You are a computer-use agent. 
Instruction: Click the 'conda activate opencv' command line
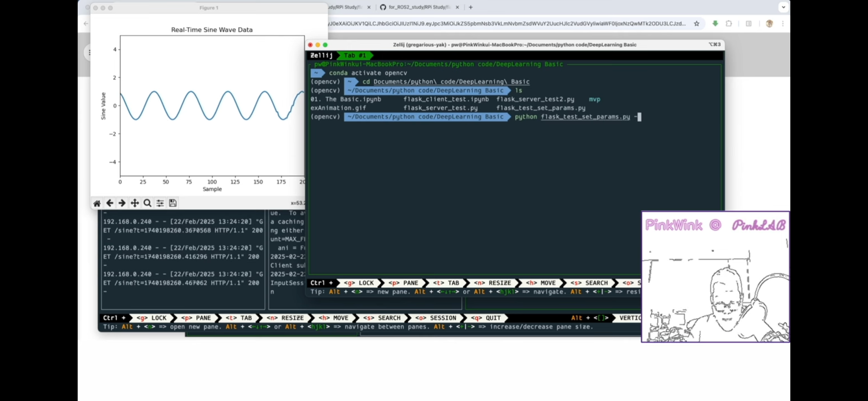coord(368,73)
